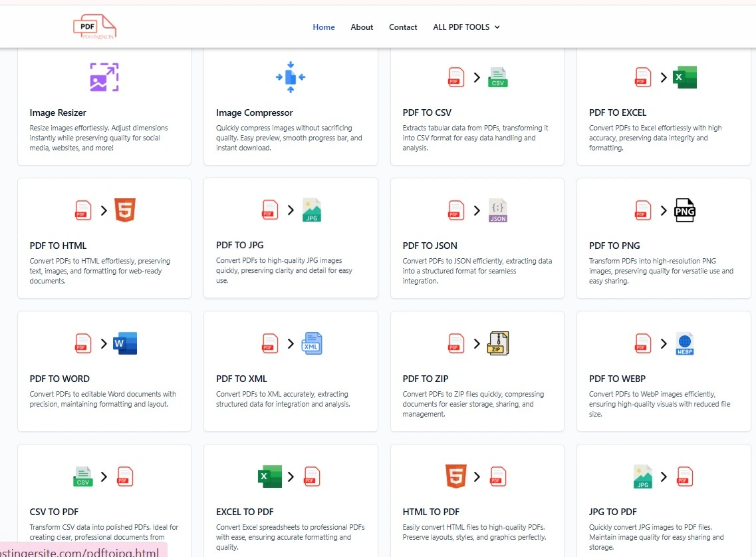This screenshot has height=557, width=756.
Task: Click the PDF site logo
Action: point(94,27)
